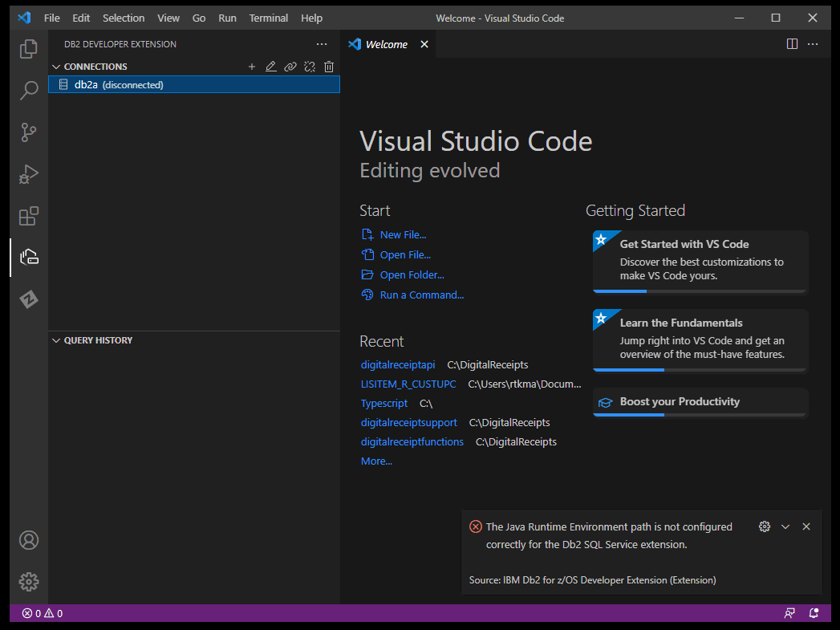The width and height of the screenshot is (840, 630).
Task: Open the Selection menu
Action: [124, 18]
